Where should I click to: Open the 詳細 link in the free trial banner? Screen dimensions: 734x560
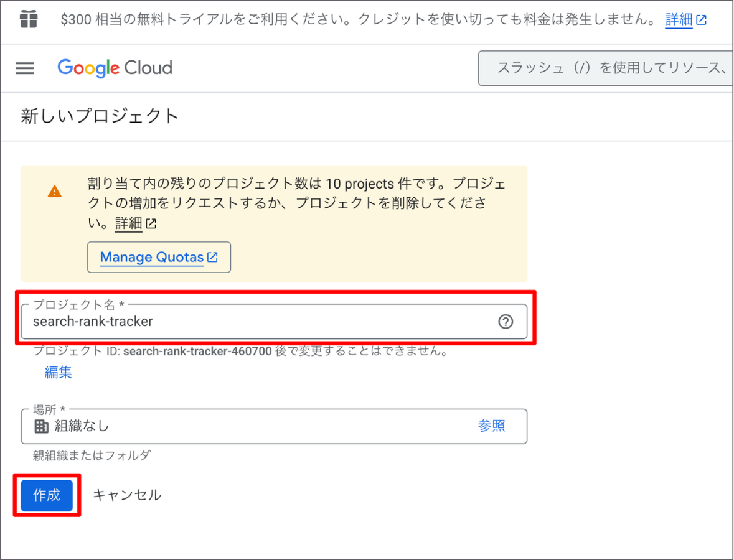[x=685, y=20]
